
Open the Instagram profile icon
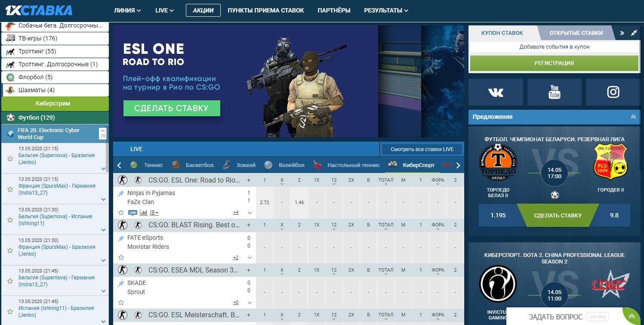[x=613, y=92]
